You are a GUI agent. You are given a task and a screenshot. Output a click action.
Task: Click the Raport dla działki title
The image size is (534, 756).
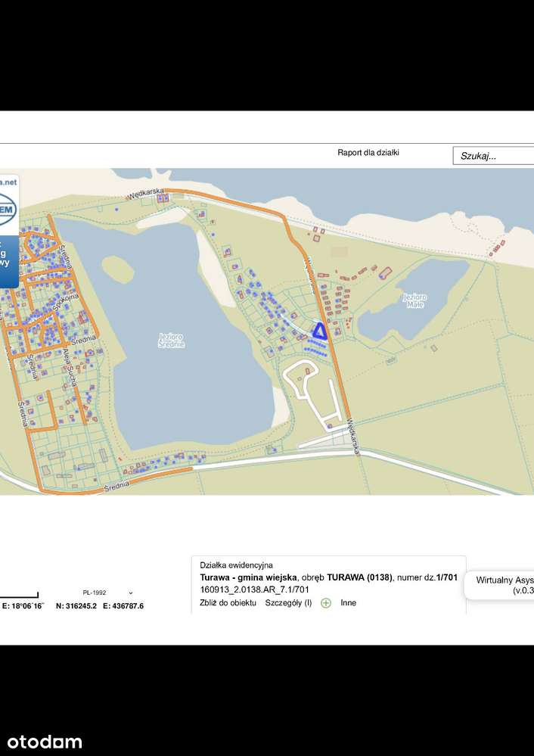point(368,153)
